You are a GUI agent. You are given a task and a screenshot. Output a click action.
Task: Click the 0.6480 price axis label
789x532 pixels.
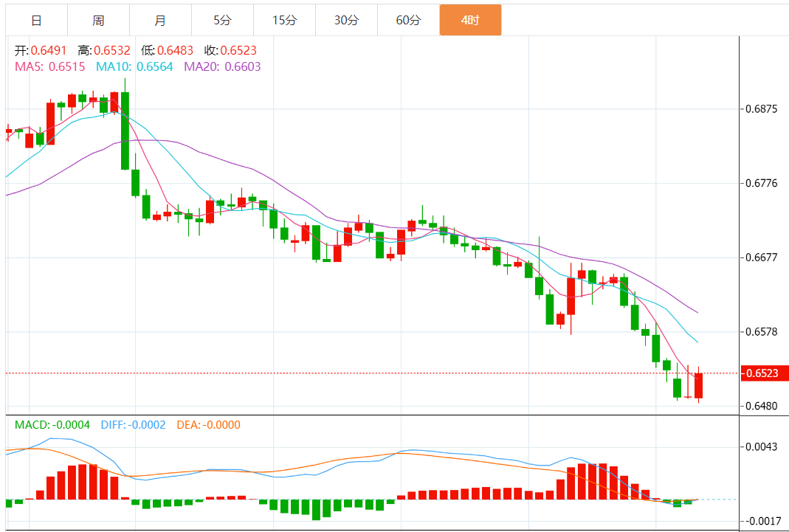click(760, 406)
